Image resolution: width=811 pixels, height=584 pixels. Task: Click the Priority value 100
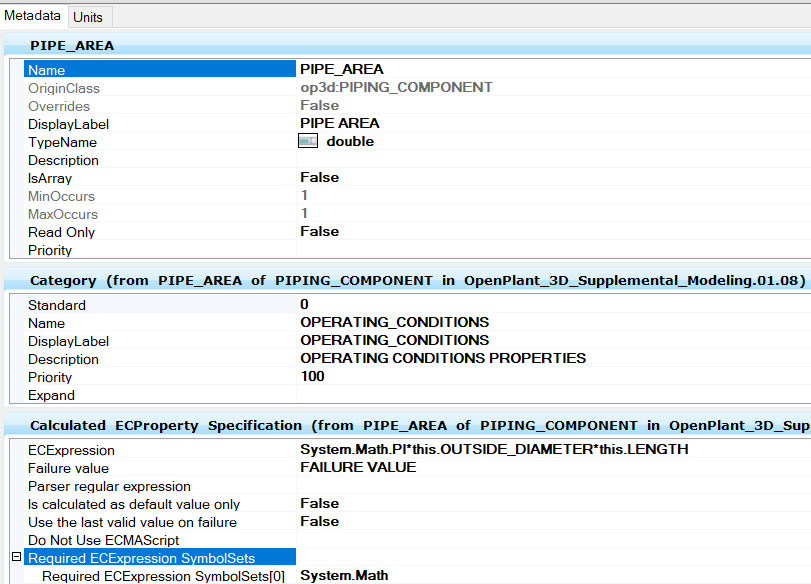click(x=312, y=376)
